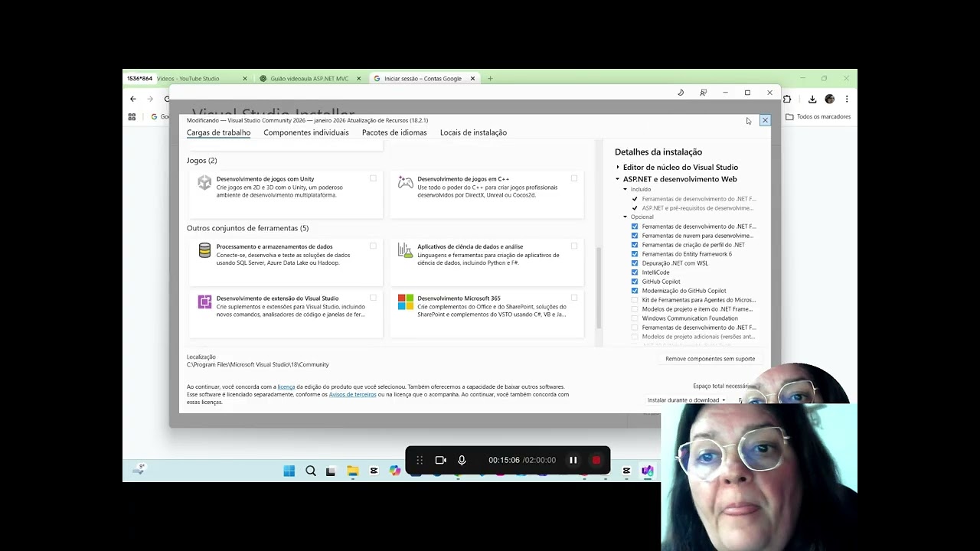Open the Chrome extensions puzzle icon

pos(786,99)
